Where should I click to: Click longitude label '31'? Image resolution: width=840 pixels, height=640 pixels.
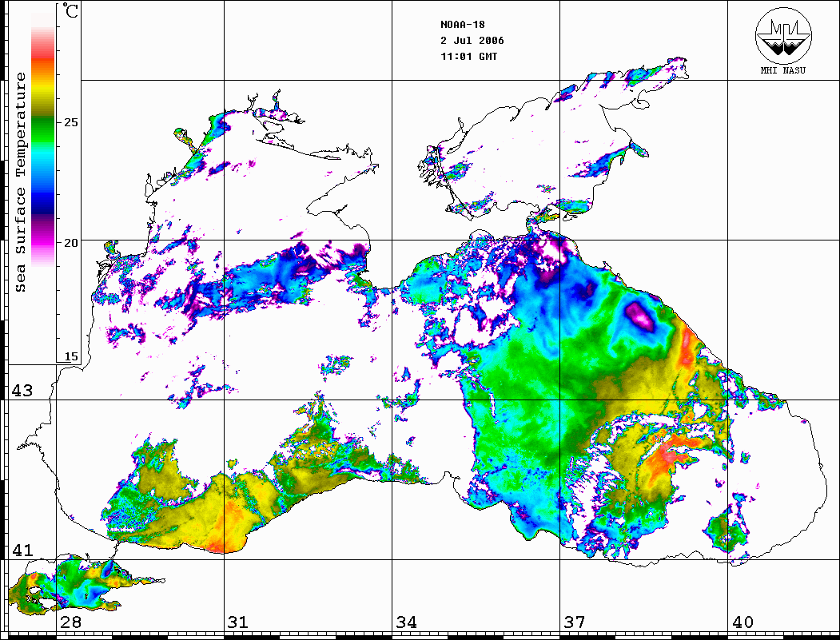[238, 622]
